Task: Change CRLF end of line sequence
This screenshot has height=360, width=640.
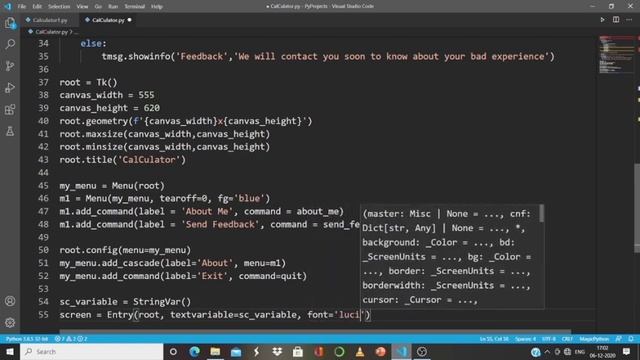Action: pyautogui.click(x=567, y=339)
